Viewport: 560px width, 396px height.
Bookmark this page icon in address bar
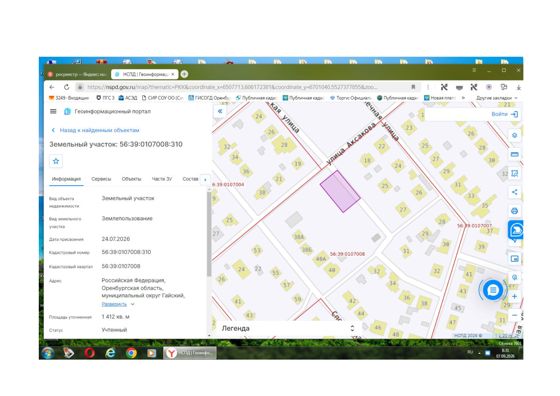[x=413, y=87]
